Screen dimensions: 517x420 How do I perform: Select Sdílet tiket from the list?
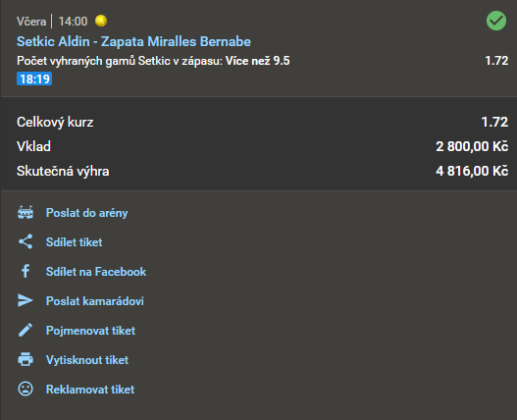pos(75,242)
